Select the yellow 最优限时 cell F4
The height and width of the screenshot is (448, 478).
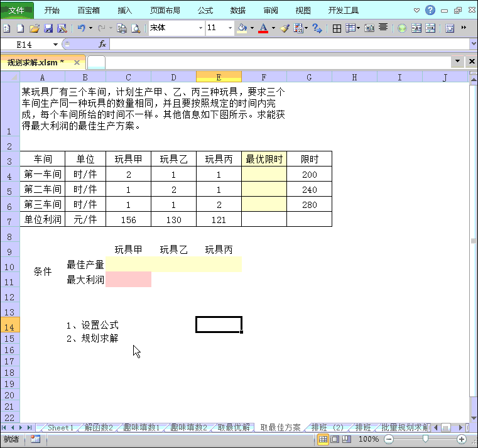tap(264, 174)
